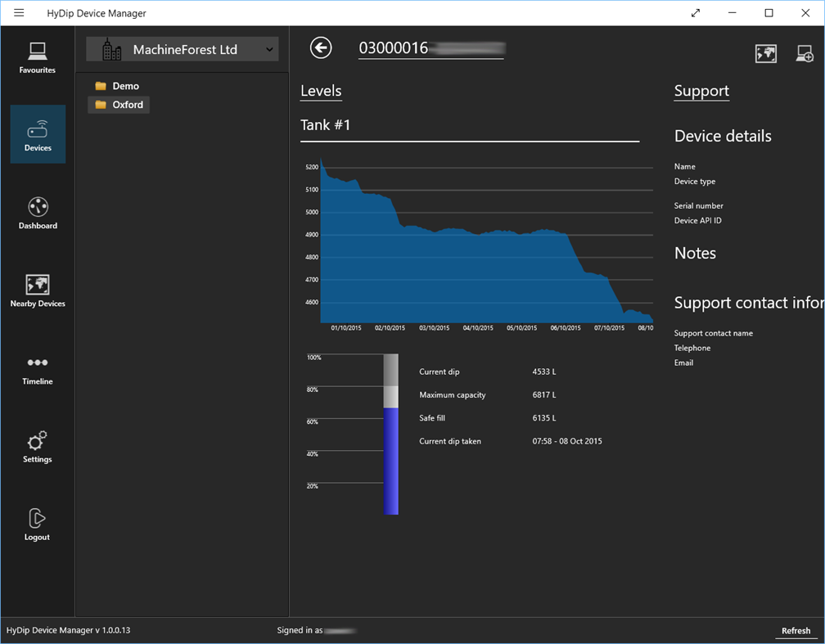Click the Logout icon

click(37, 519)
